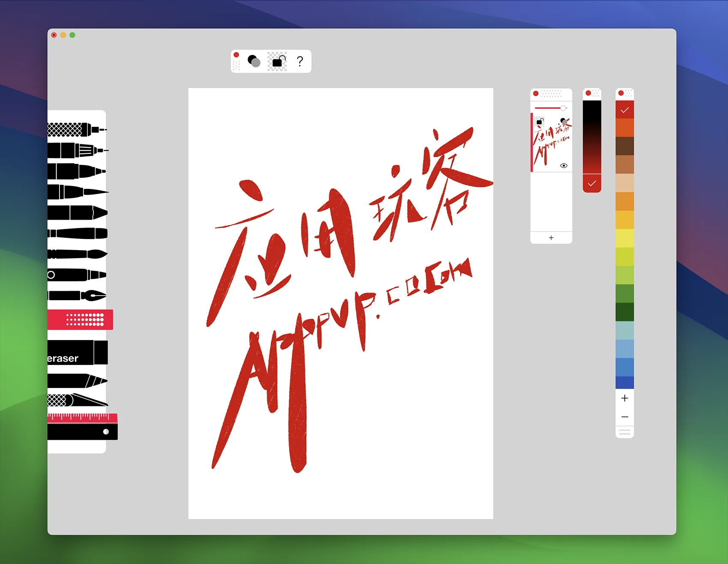Select the golden yellow palette swatch
The image size is (728, 564).
pyautogui.click(x=625, y=220)
